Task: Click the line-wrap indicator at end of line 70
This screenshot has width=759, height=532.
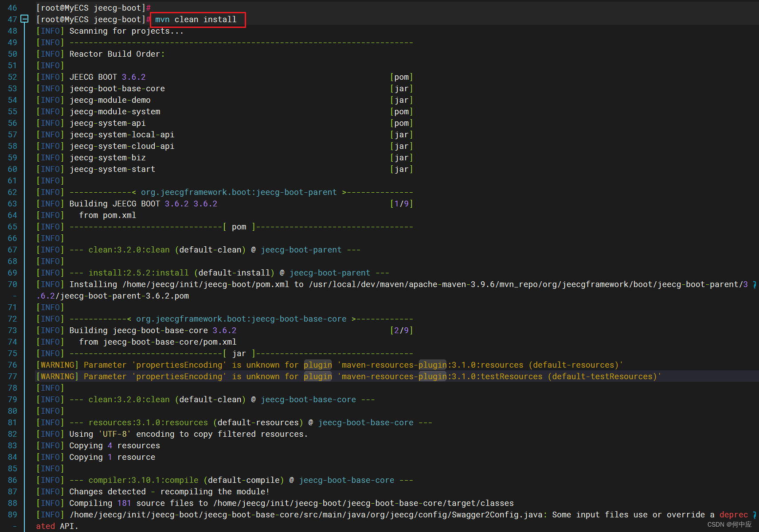Action: click(755, 284)
